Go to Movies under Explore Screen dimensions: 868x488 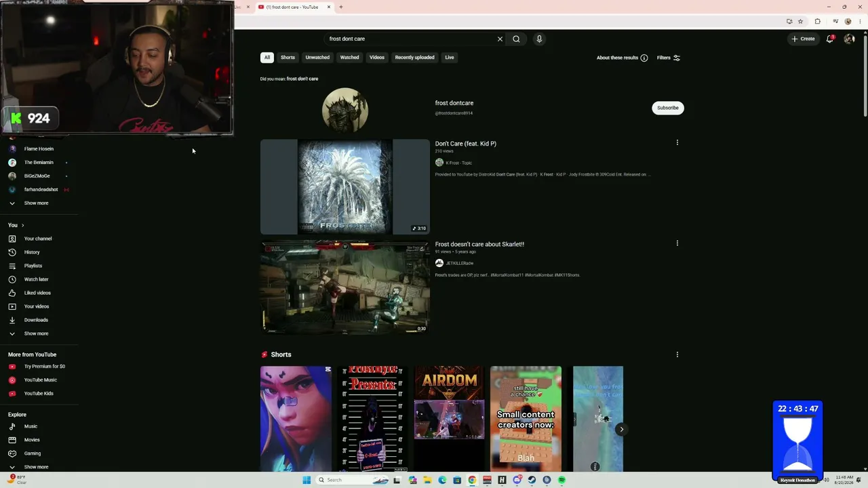click(x=32, y=440)
